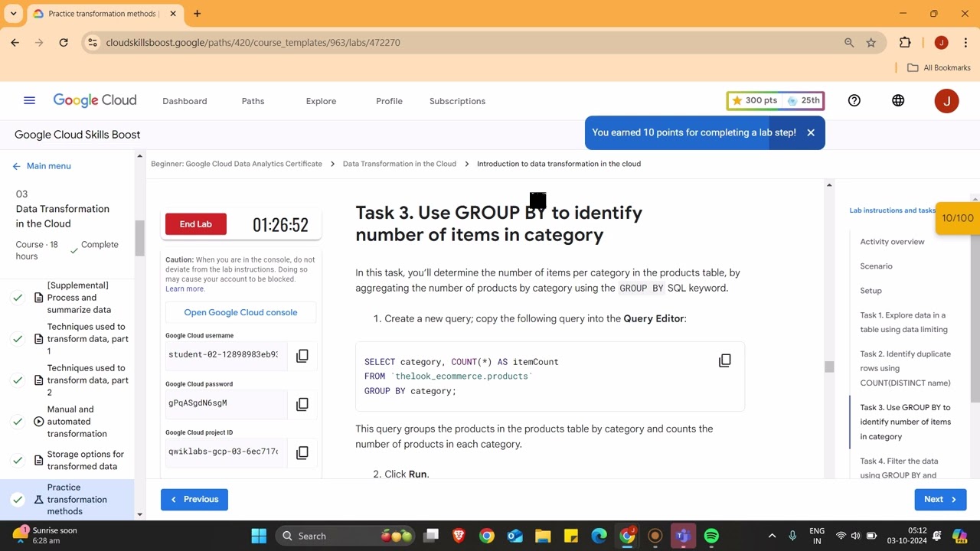Copy the Google Cloud project ID
Screen dimensions: 980x551
[x=302, y=453]
